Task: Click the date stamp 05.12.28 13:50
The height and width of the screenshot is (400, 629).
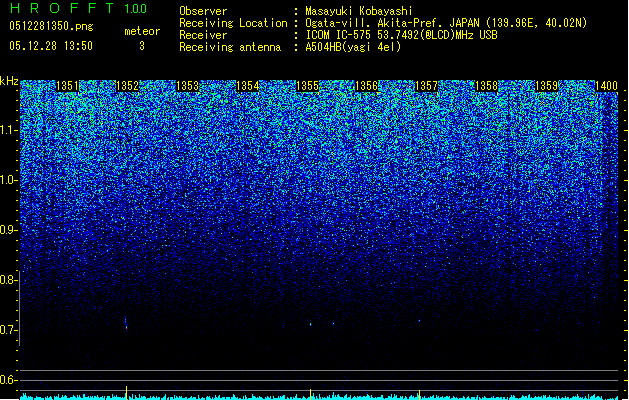Action: tap(51, 46)
